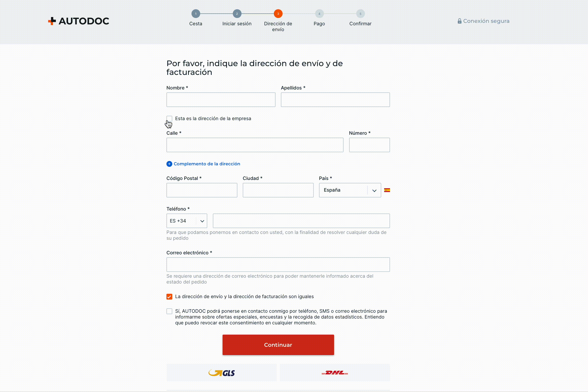
Task: Click the Código Postal field
Action: tap(202, 190)
